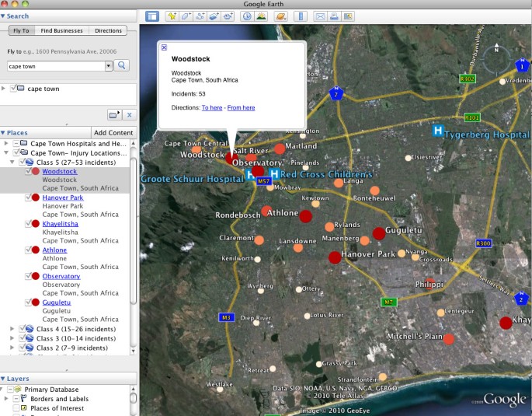
Task: Click the Fly to search input field
Action: point(57,66)
